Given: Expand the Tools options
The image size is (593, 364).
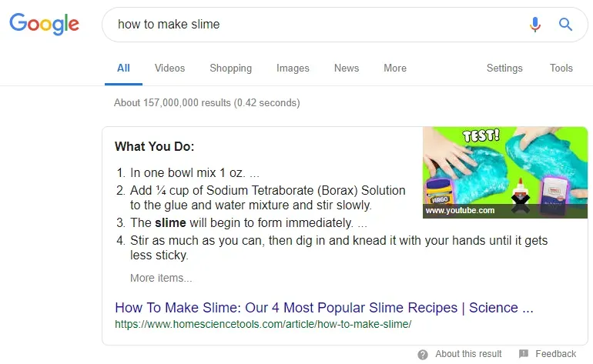Looking at the screenshot, I should tap(561, 68).
